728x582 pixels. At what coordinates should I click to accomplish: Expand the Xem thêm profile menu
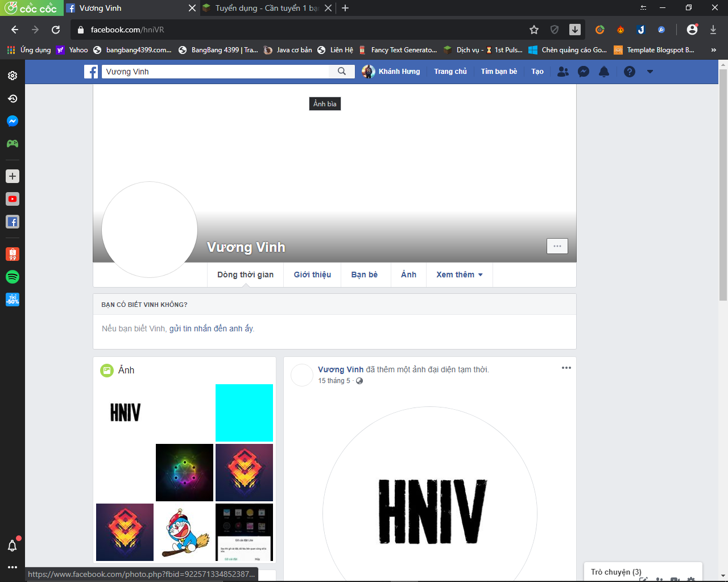[x=460, y=275]
